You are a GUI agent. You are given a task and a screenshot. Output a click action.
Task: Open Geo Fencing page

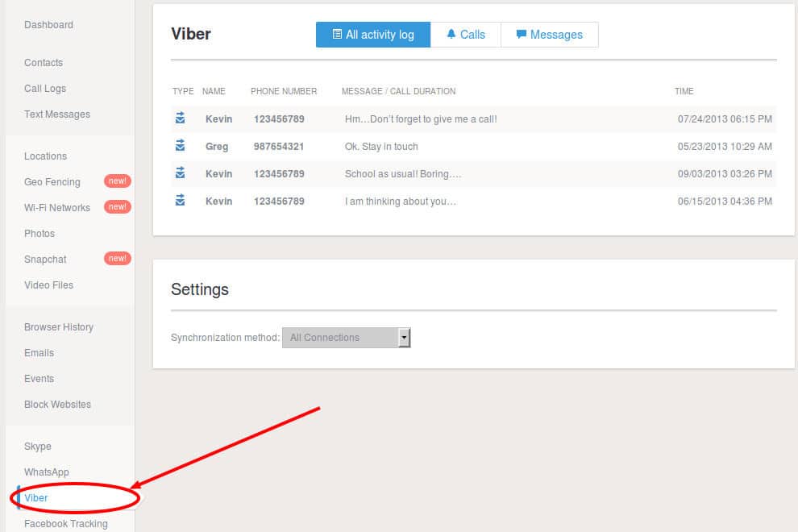52,182
